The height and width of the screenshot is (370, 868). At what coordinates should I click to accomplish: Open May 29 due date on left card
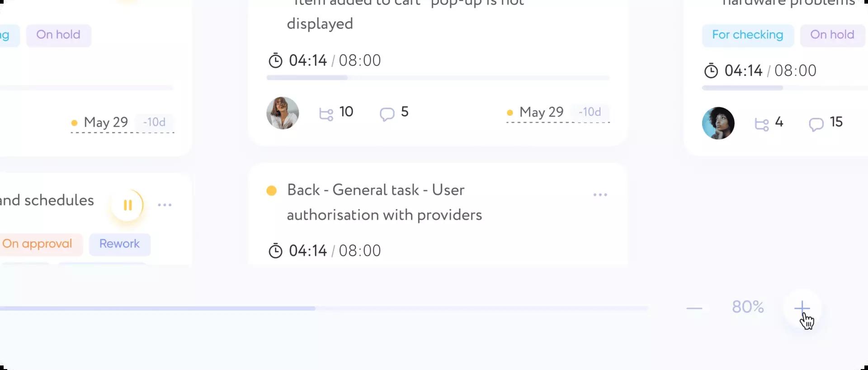(106, 122)
